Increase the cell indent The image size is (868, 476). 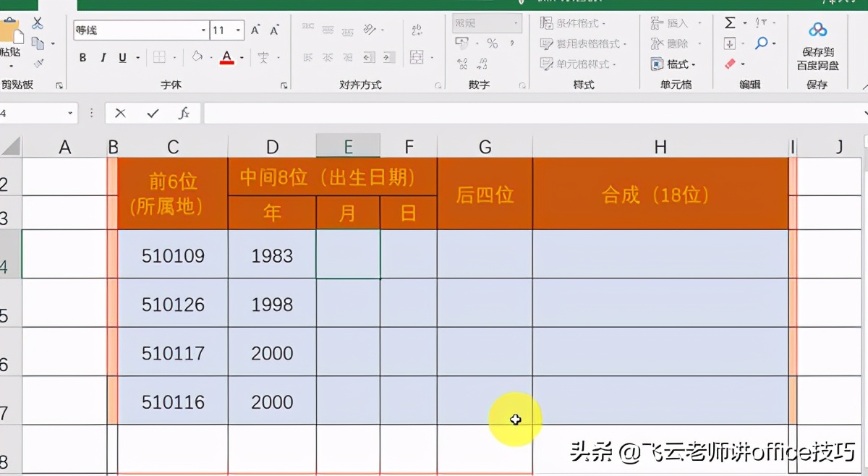388,57
